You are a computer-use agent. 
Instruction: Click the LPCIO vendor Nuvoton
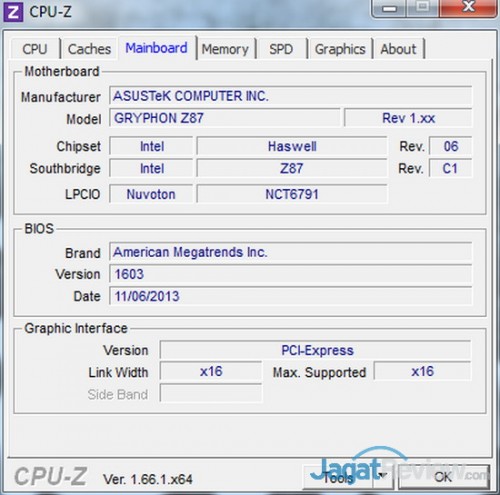(x=152, y=194)
